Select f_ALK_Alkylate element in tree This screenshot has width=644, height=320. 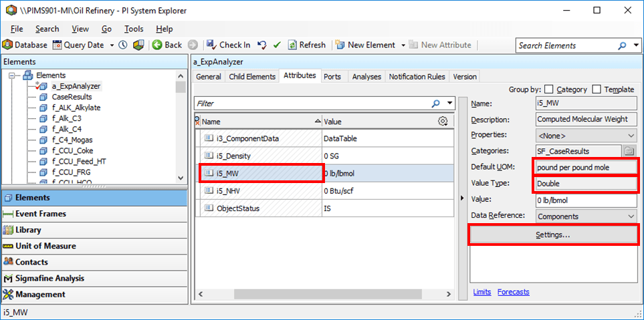[76, 108]
